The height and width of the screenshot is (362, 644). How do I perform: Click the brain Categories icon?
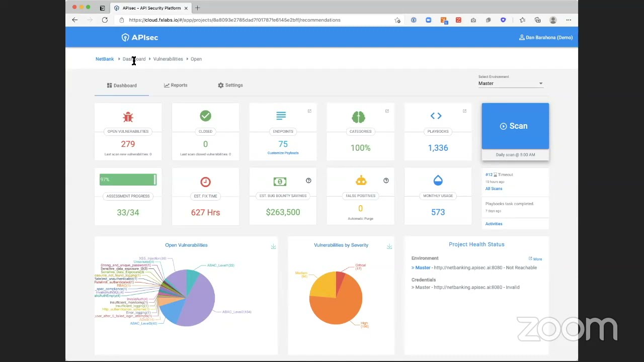coord(358,117)
